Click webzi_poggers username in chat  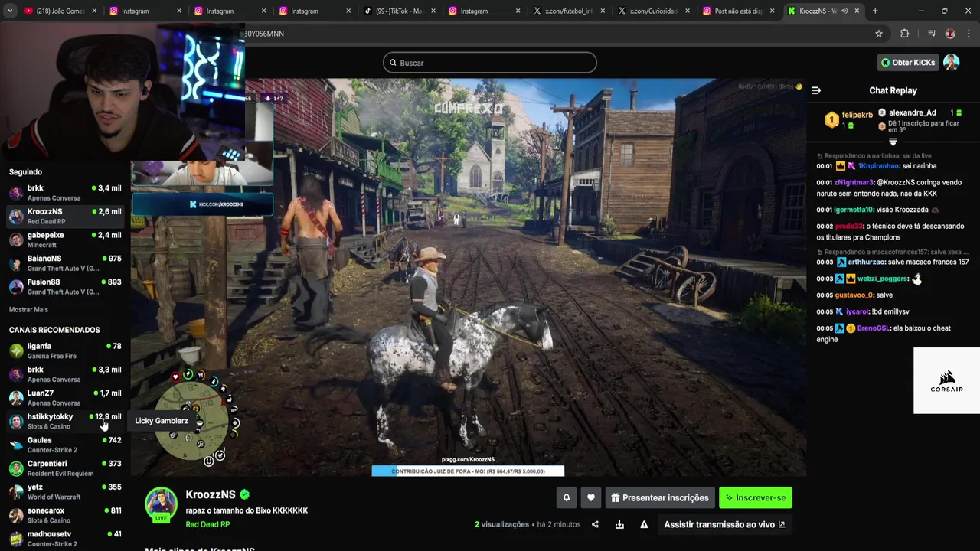882,279
